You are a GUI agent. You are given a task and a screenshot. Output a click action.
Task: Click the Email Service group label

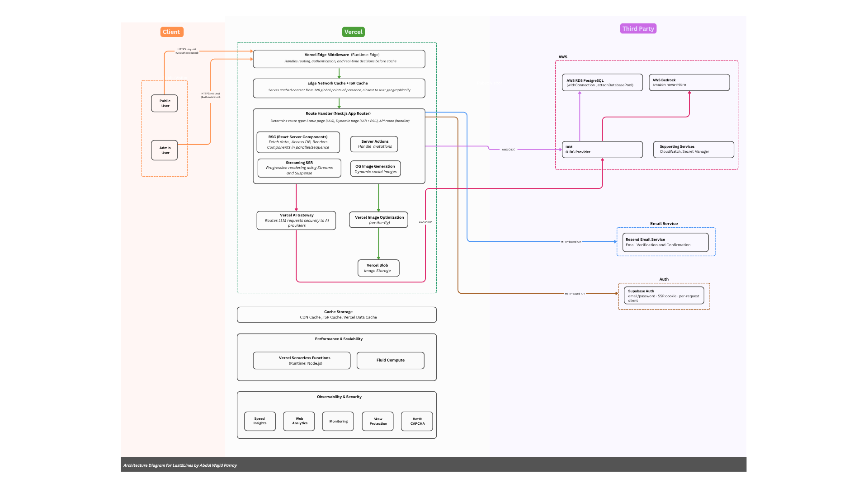[x=664, y=224]
